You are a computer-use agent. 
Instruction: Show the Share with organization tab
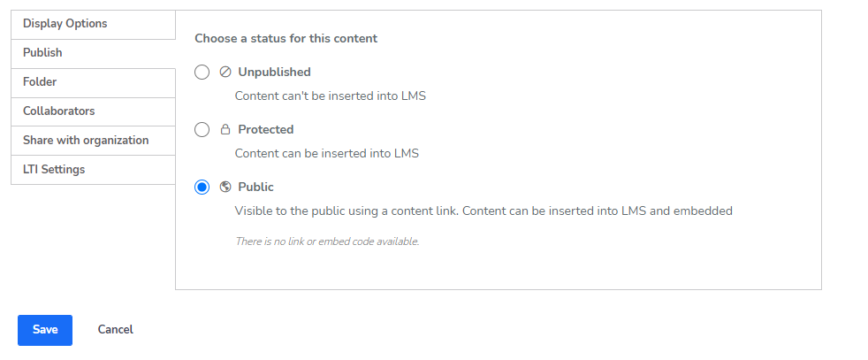pos(93,141)
